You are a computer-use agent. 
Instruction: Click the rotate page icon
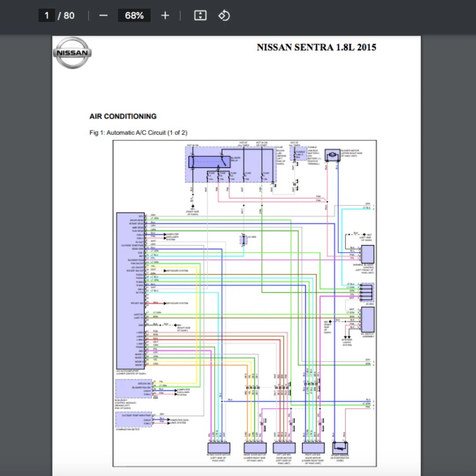pos(224,15)
